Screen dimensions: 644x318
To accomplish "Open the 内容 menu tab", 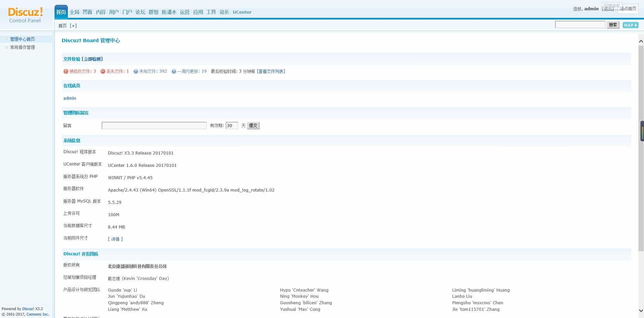I will [x=101, y=12].
